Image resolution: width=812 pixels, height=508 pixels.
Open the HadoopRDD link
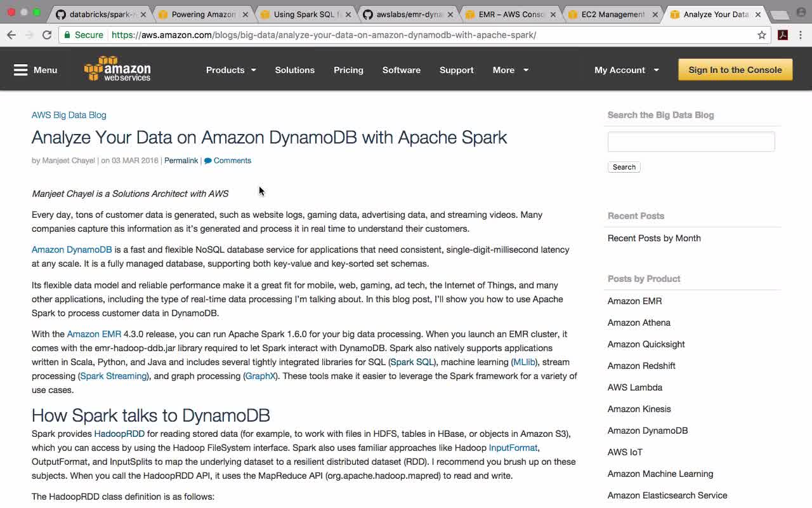[x=119, y=434]
